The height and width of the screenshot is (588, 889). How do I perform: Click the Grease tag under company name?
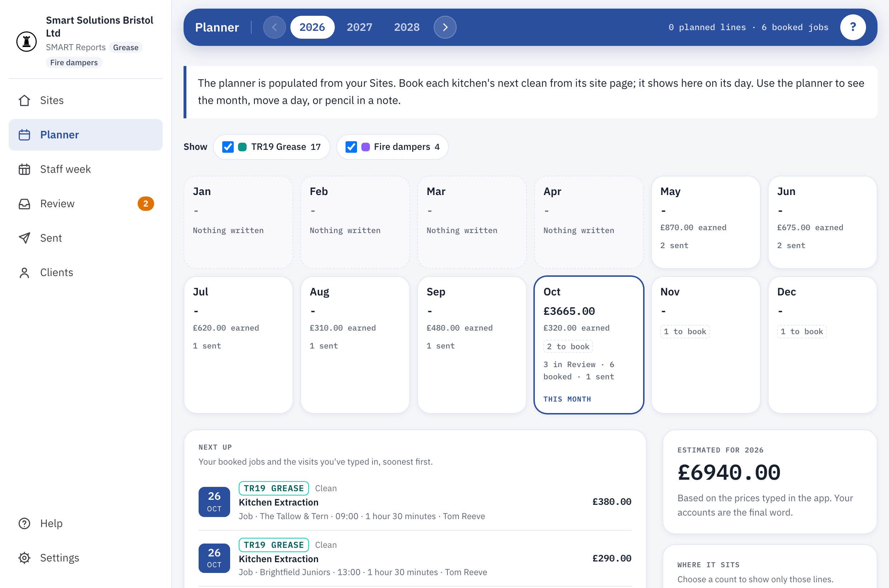(125, 48)
